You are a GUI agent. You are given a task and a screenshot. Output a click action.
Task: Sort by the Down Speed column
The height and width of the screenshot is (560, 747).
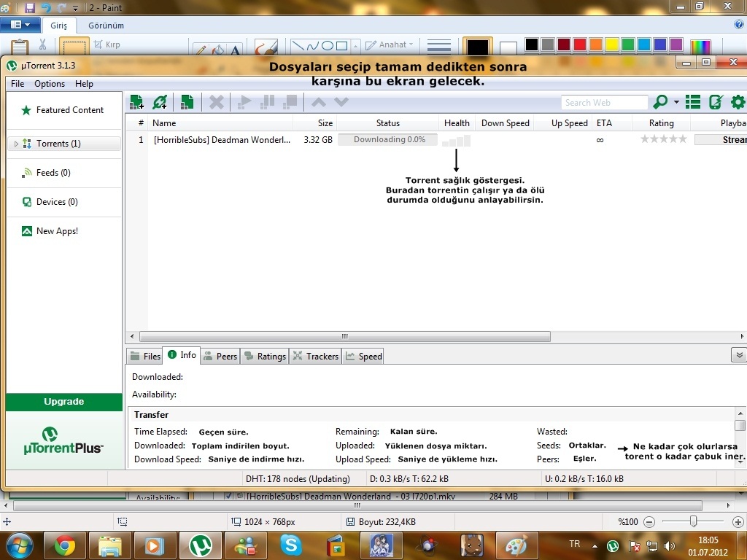[x=505, y=123]
